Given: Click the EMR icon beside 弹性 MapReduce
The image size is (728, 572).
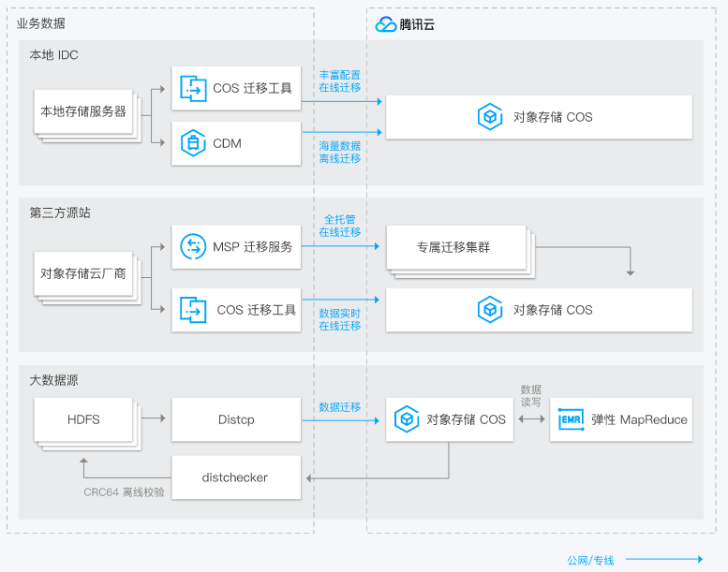Looking at the screenshot, I should (x=572, y=419).
